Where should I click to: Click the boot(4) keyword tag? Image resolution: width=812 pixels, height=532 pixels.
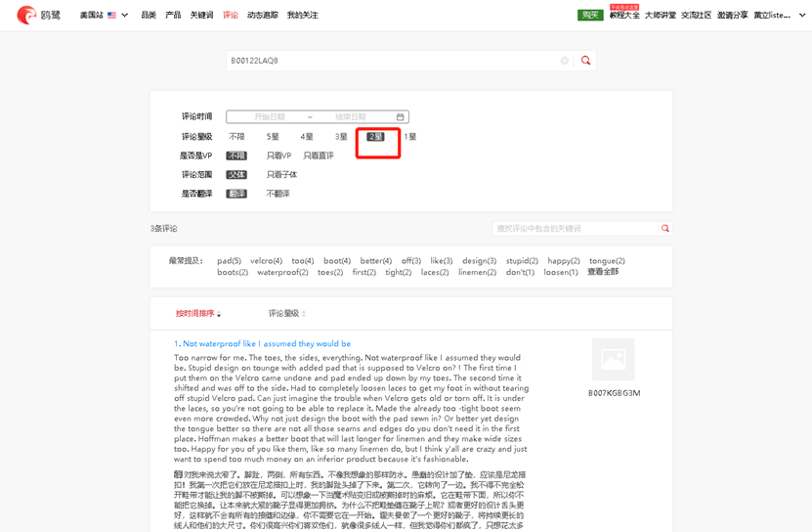[x=337, y=261]
